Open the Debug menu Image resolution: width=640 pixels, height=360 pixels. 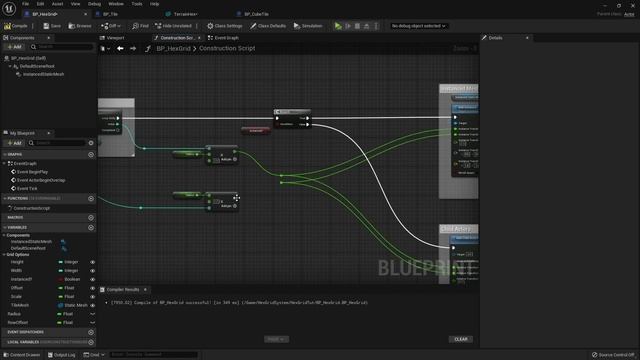94,4
